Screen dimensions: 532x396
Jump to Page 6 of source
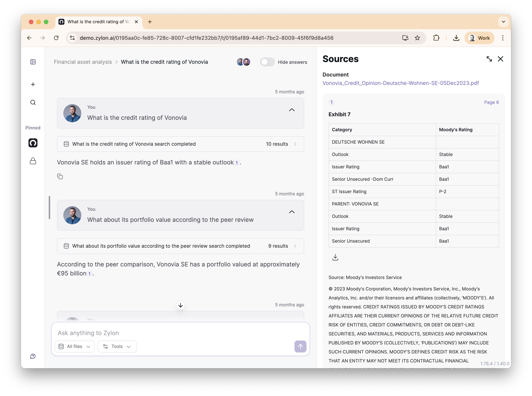tap(491, 102)
